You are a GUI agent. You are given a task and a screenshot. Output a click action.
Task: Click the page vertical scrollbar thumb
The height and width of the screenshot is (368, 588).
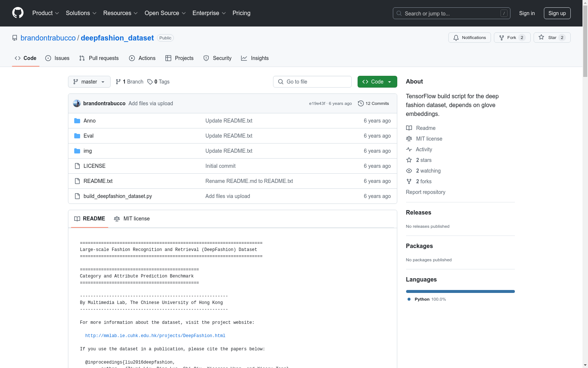coord(585,41)
